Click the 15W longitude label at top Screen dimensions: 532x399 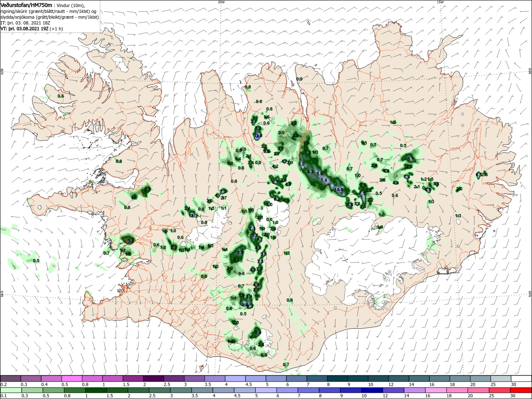[440, 2]
